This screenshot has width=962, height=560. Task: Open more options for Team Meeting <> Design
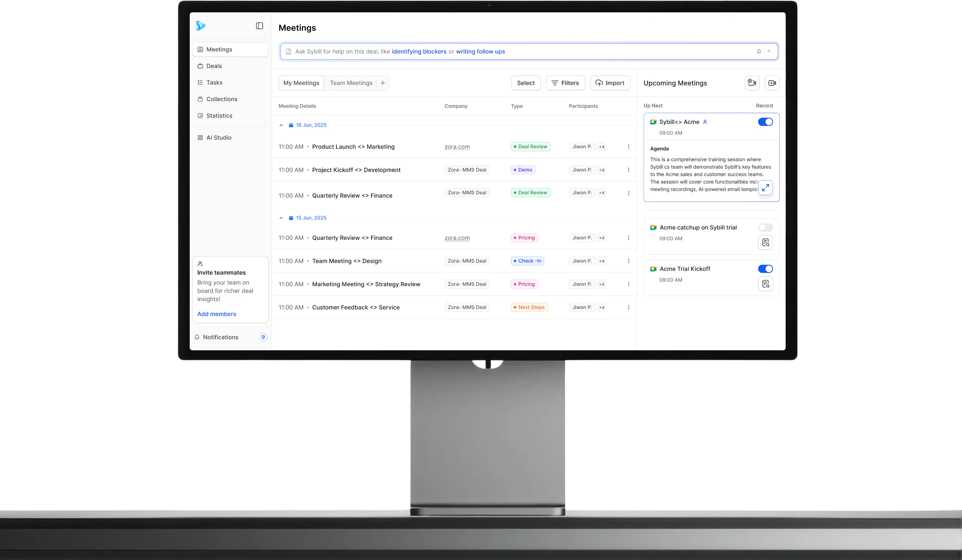pos(628,261)
